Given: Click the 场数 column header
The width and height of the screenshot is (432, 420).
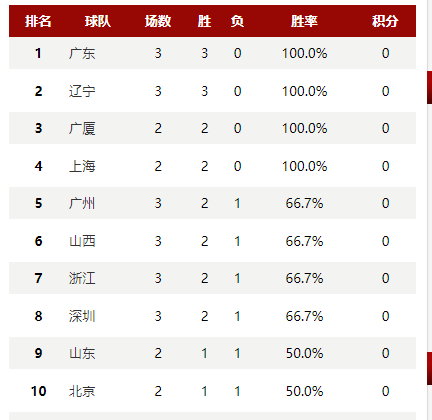Looking at the screenshot, I should coord(158,21).
